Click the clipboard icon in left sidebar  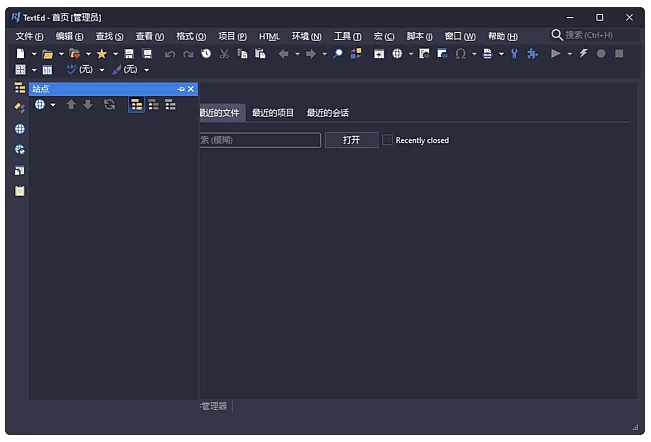[19, 191]
